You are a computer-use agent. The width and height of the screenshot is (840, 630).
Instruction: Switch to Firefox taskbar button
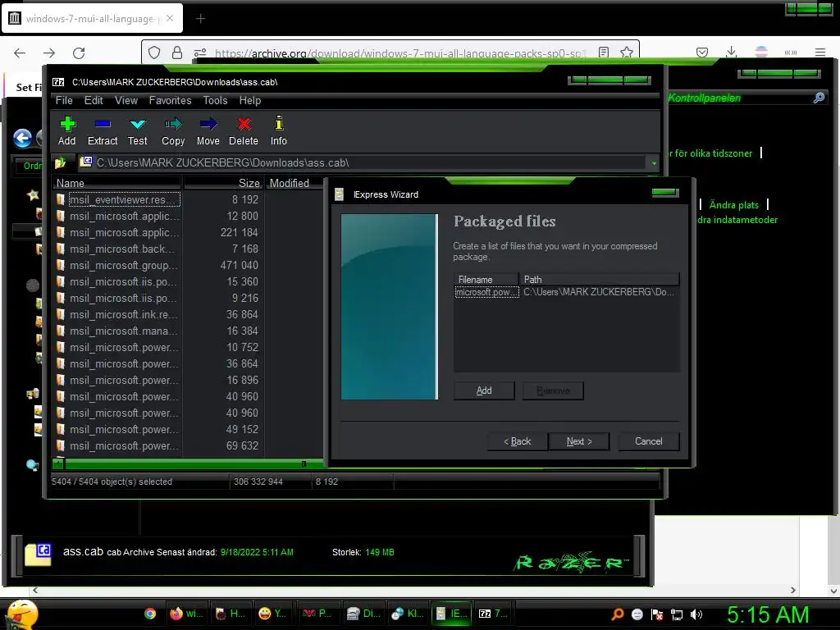pos(186,614)
